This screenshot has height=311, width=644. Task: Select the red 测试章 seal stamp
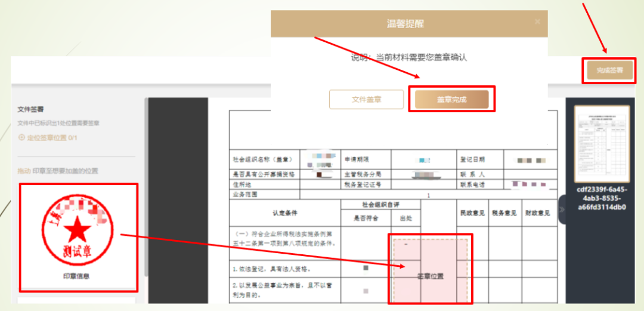pos(76,227)
